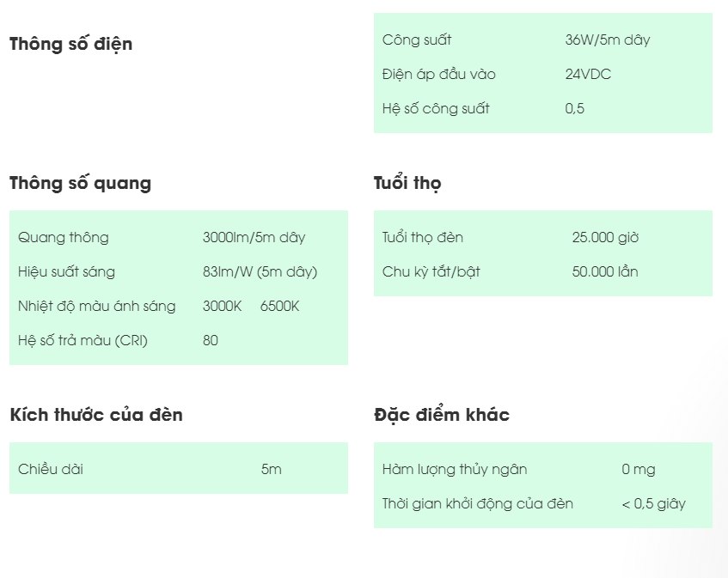The height and width of the screenshot is (578, 728).
Task: Click the 'Hệ số công suất' label
Action: 436,108
